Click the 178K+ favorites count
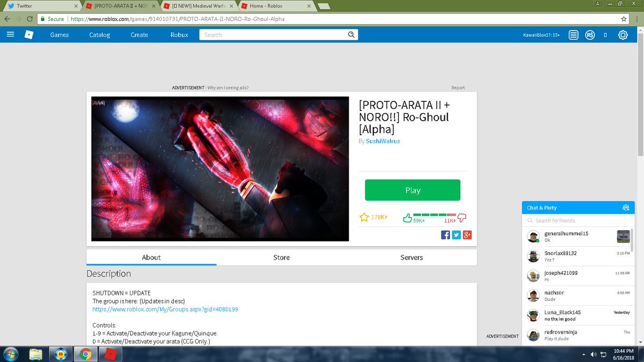 pyautogui.click(x=379, y=217)
